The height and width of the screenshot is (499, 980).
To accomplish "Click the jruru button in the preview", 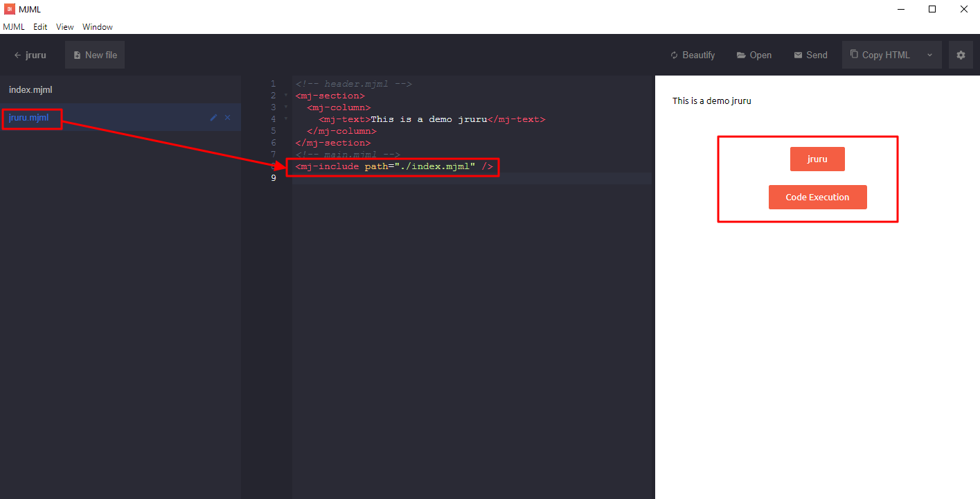I will coord(817,159).
